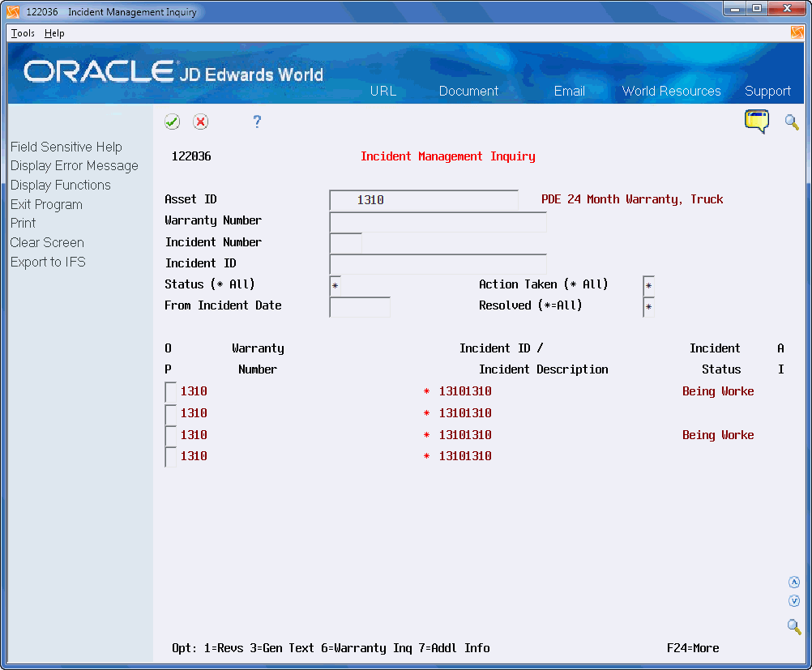Focus the From Incident Date field
The image size is (812, 670).
pyautogui.click(x=359, y=307)
